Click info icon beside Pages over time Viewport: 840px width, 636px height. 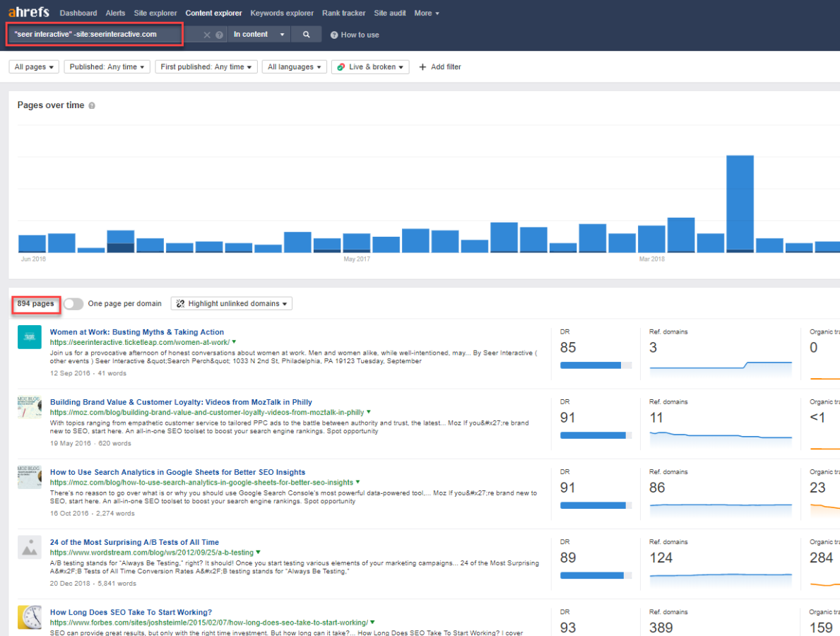pyautogui.click(x=92, y=105)
